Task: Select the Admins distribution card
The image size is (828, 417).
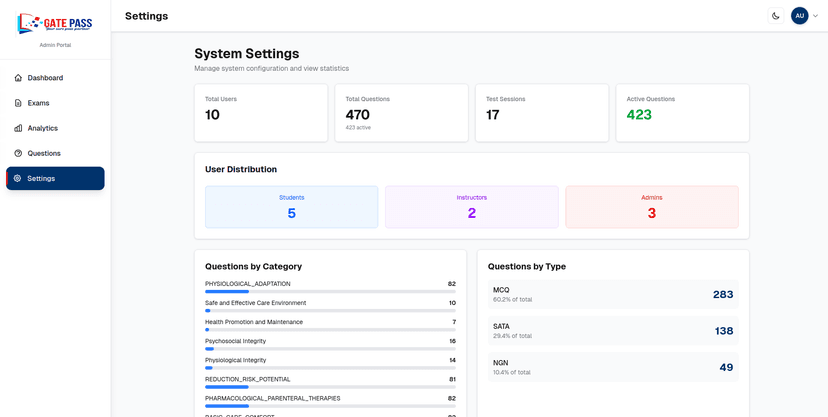Action: [651, 206]
